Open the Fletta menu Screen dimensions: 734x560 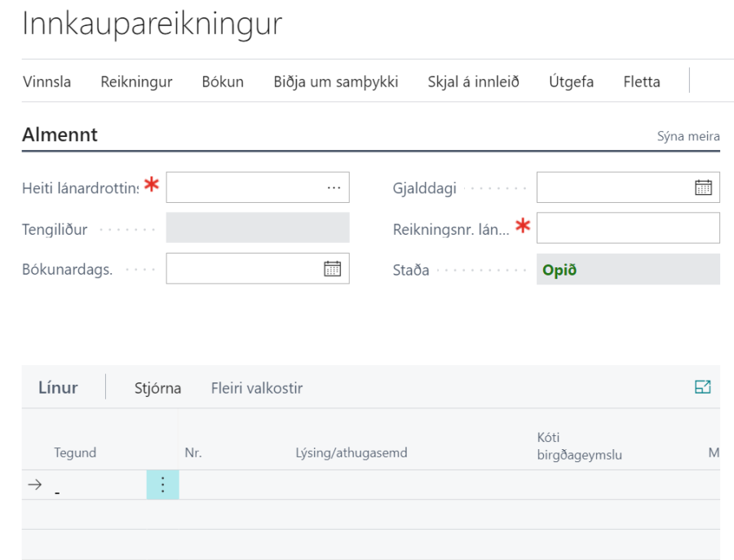[641, 82]
